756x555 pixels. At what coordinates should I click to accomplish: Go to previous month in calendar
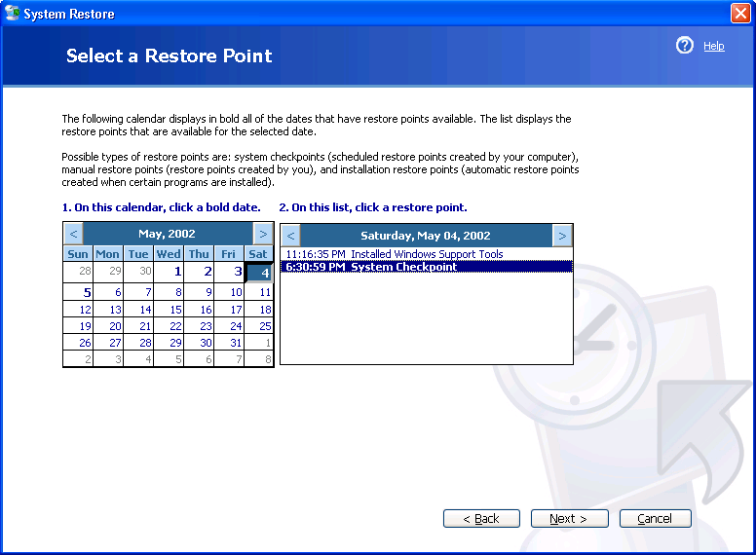74,234
